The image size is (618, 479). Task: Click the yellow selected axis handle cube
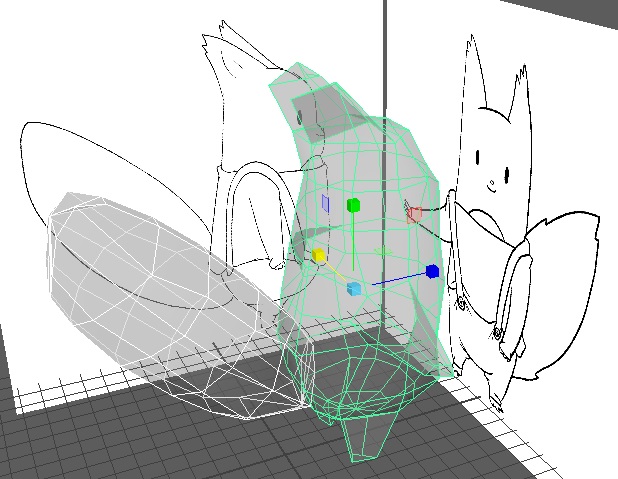pyautogui.click(x=318, y=255)
